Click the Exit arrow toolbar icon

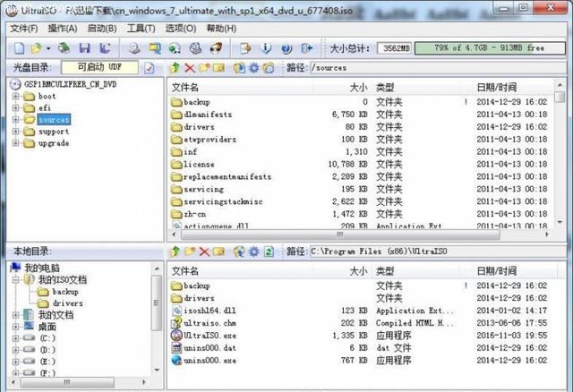pyautogui.click(x=307, y=47)
